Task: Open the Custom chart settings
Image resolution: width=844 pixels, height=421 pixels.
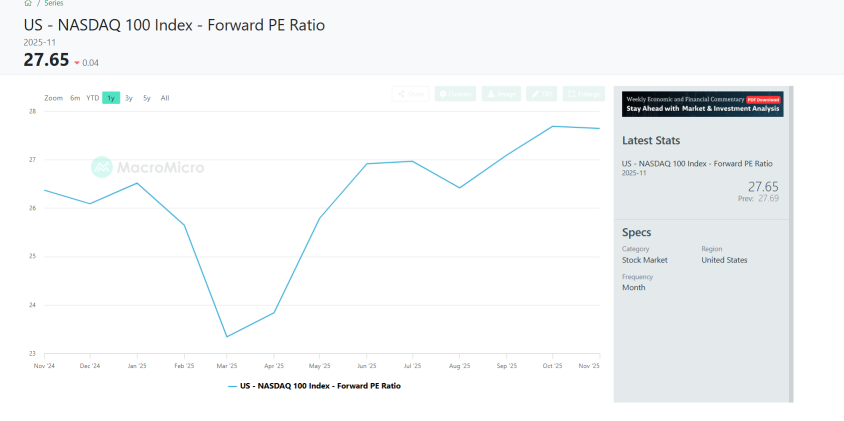Action: (x=455, y=94)
